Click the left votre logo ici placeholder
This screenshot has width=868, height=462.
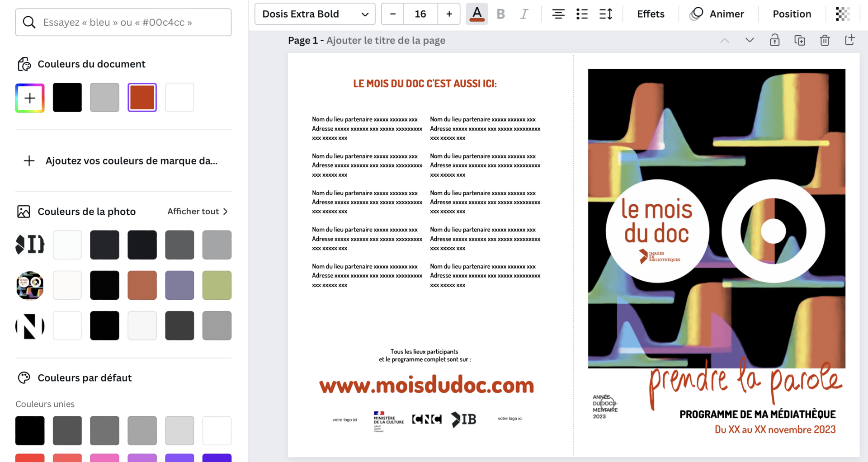(344, 420)
